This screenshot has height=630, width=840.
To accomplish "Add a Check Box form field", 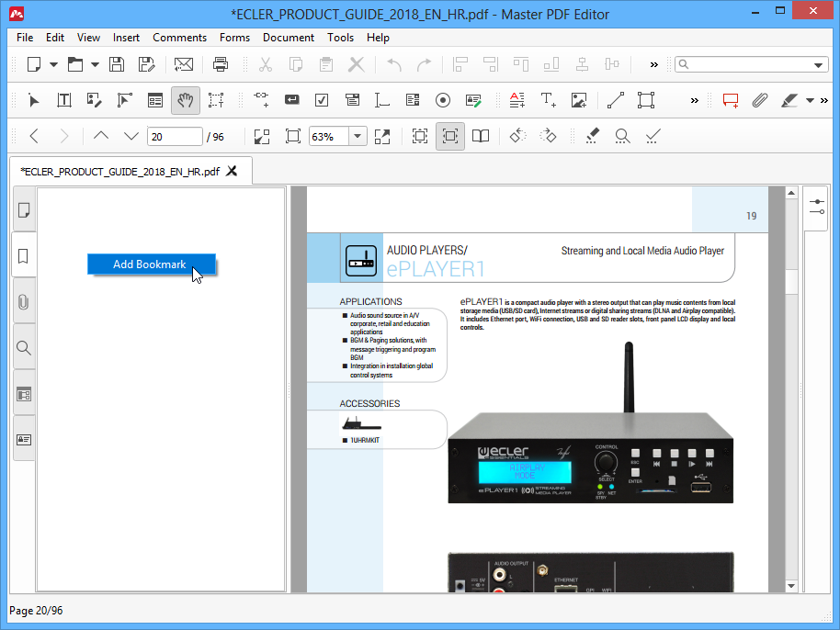I will 322,101.
